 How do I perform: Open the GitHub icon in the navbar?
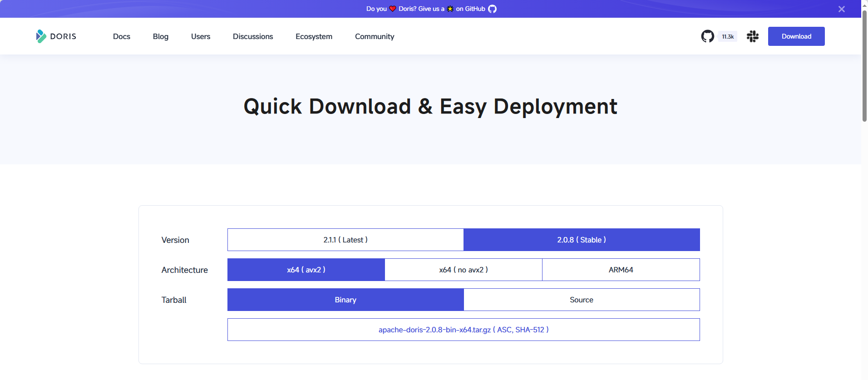(x=707, y=36)
